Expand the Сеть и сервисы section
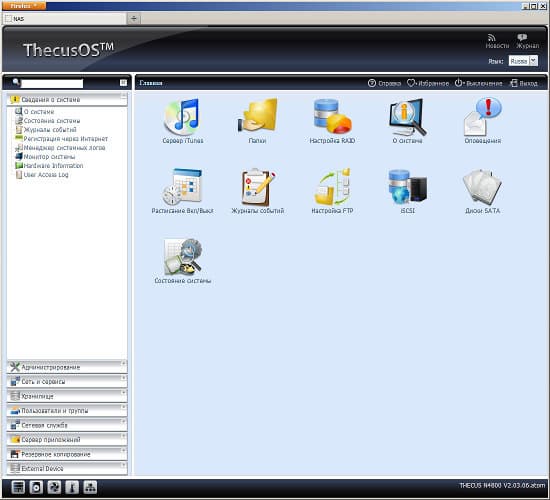 (67, 381)
